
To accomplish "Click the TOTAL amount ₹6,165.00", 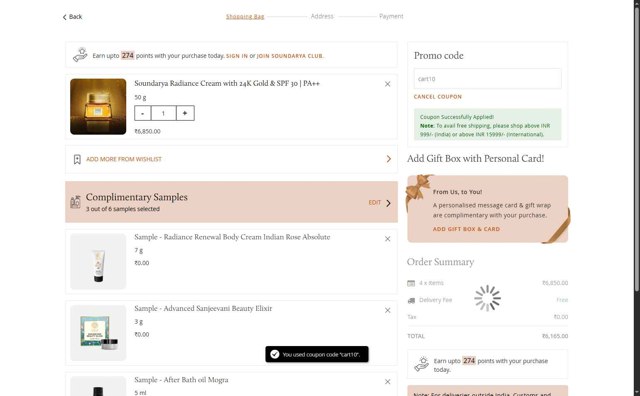I will (555, 336).
